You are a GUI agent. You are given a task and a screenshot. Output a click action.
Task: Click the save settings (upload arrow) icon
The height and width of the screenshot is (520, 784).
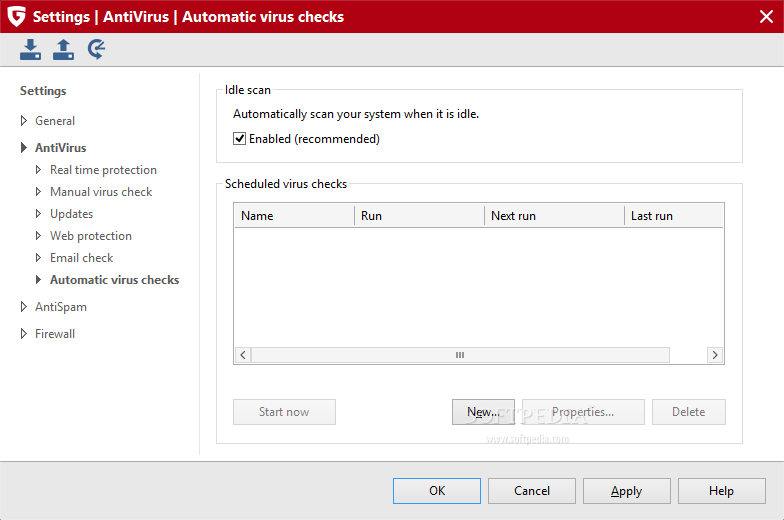64,49
